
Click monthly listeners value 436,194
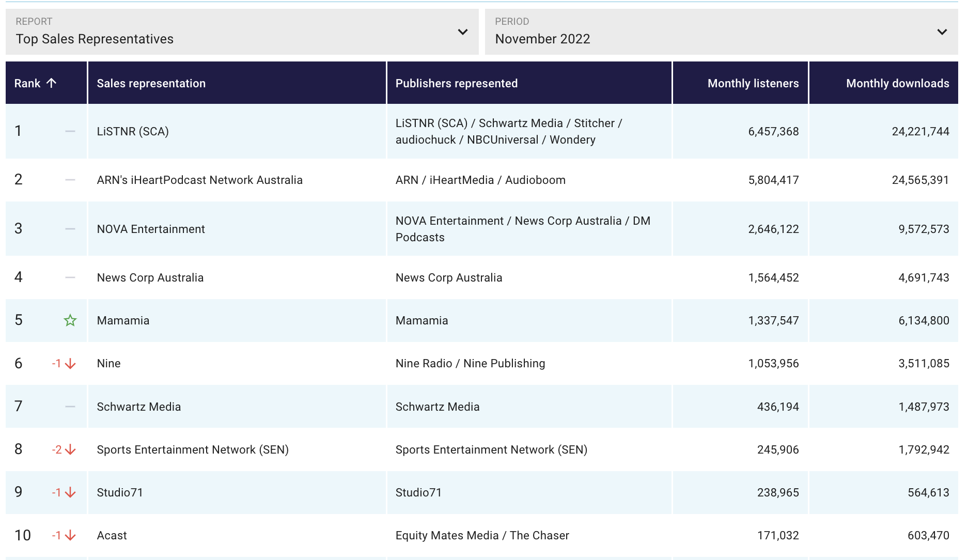pos(778,407)
